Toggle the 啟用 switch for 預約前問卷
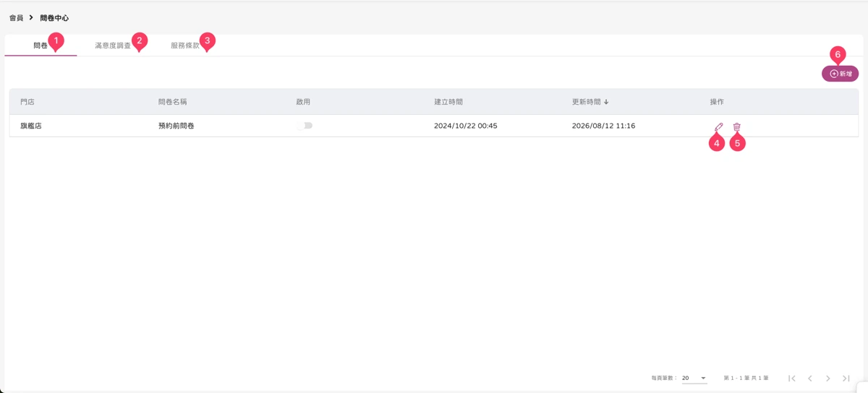Screen dimensions: 868x393 pos(305,126)
